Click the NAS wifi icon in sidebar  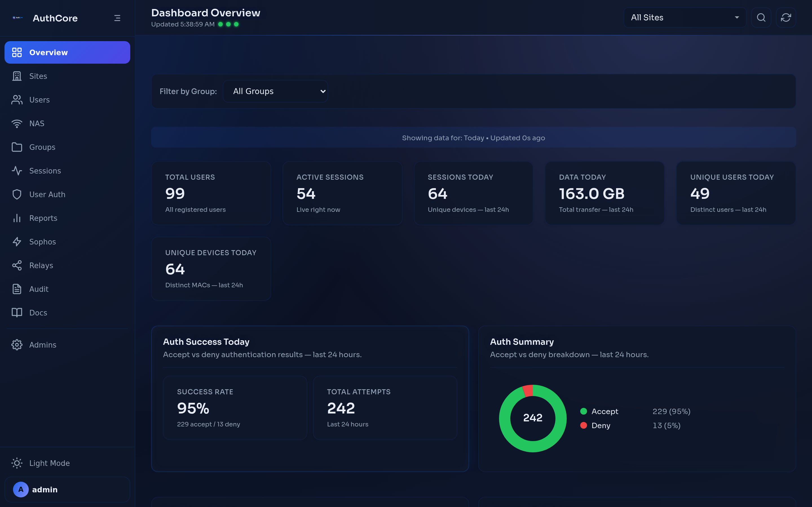pos(17,123)
